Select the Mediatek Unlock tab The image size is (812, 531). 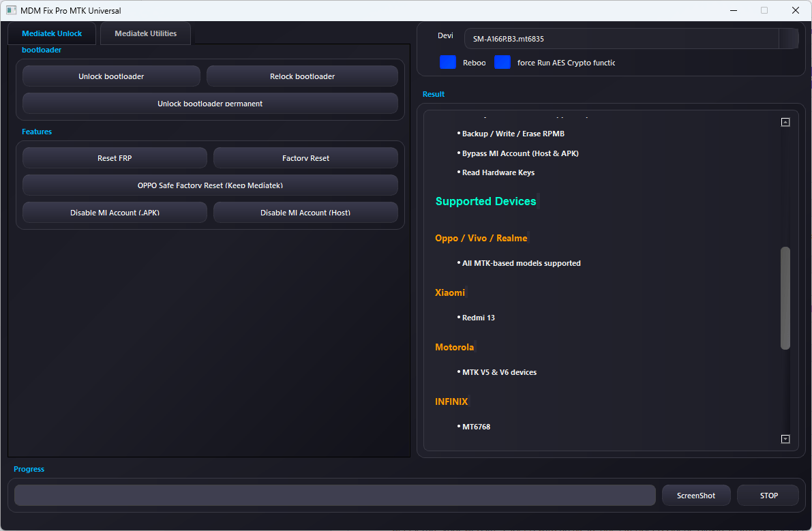click(51, 33)
